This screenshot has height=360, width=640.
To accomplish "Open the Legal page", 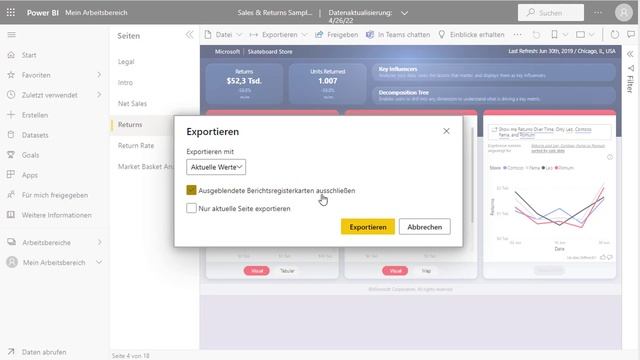I will point(126,62).
